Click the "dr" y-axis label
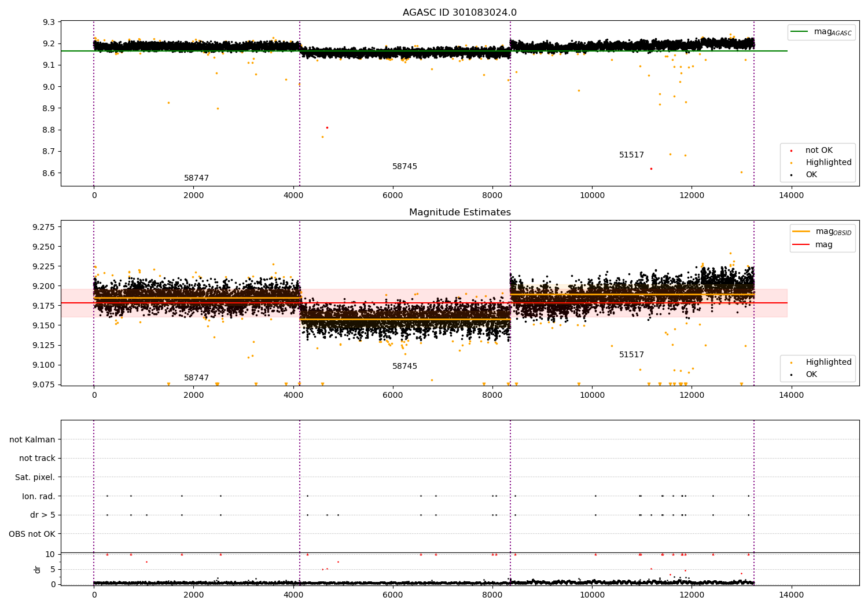 38,569
